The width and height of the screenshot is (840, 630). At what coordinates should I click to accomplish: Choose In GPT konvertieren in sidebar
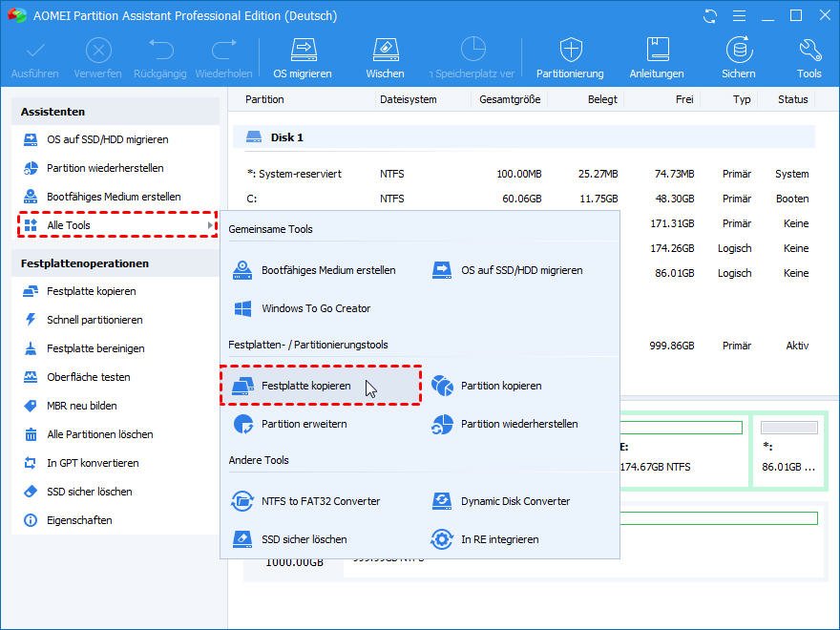click(115, 463)
